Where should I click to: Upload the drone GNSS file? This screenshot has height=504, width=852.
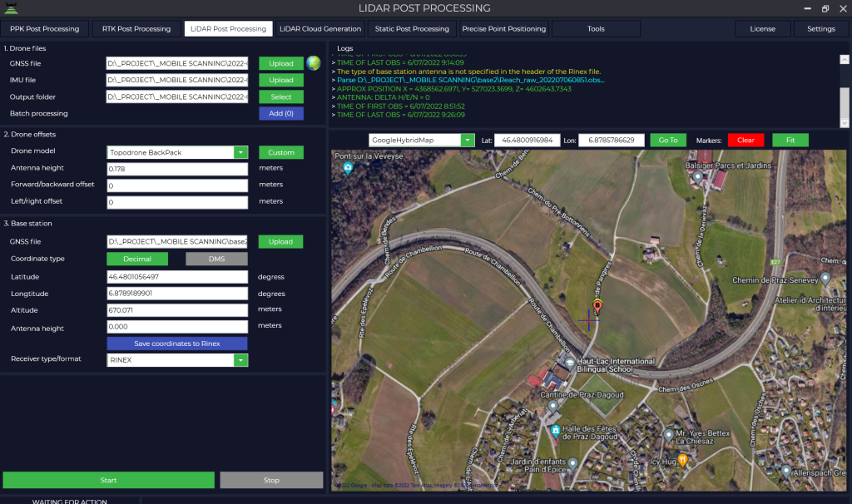[x=281, y=63]
